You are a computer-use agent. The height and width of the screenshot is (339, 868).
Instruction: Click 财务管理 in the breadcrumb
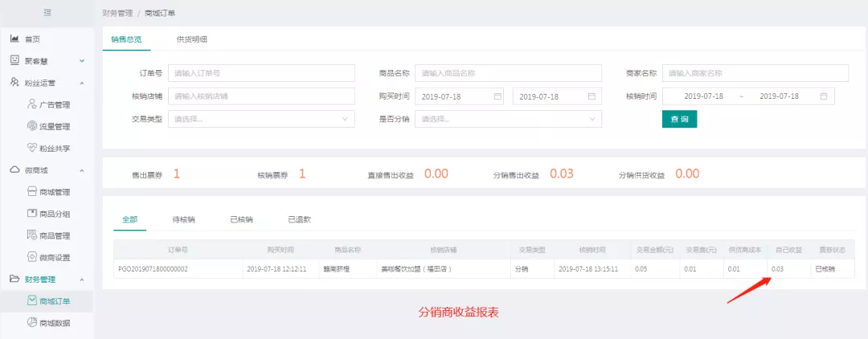(x=117, y=14)
